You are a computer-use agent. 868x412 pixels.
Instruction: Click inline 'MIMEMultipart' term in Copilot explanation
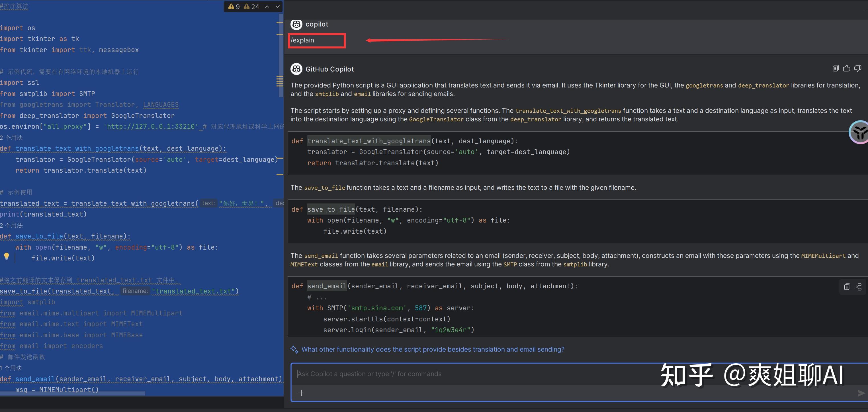pos(823,256)
